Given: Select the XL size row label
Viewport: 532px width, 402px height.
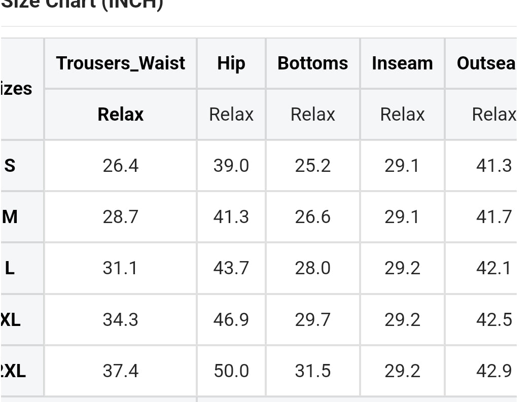Looking at the screenshot, I should (x=10, y=319).
